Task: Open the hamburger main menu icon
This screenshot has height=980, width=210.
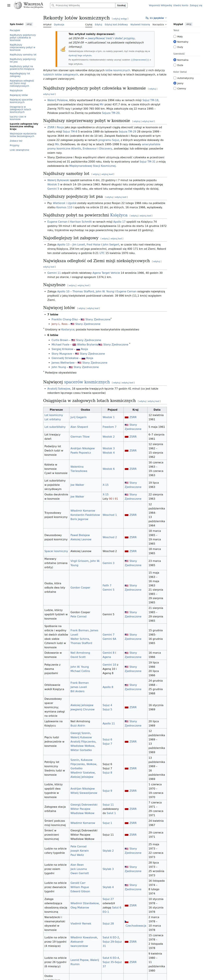Action: click(x=9, y=5)
